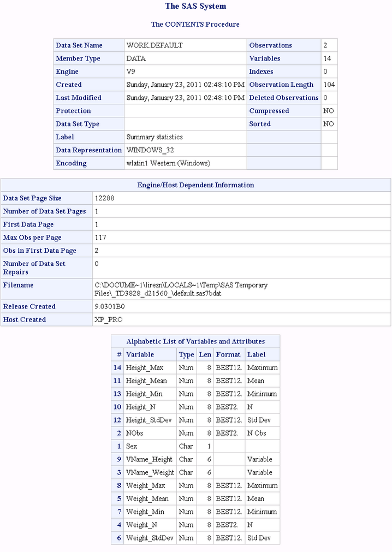The width and height of the screenshot is (392, 552).
Task: Click the Observation Length value 104
Action: (329, 85)
